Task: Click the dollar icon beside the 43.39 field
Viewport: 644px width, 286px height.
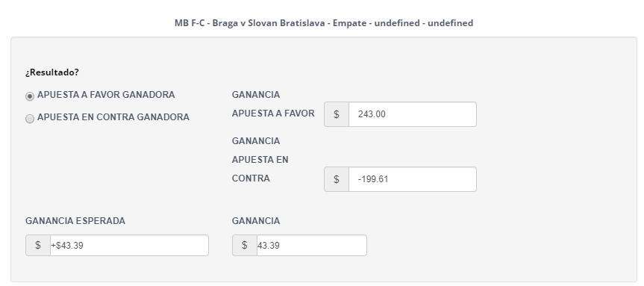Action: (x=244, y=246)
